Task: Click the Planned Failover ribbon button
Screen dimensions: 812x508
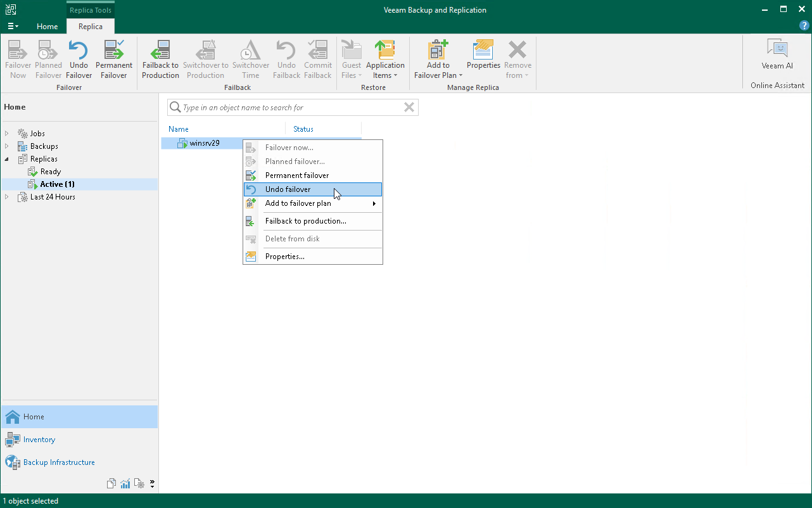Action: [48, 60]
